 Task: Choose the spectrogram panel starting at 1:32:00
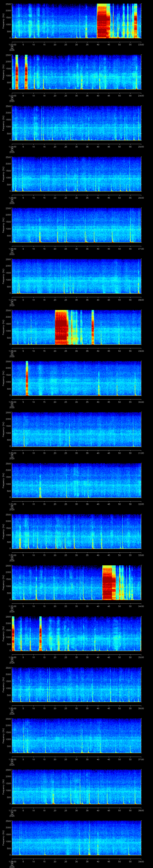click(76, 531)
